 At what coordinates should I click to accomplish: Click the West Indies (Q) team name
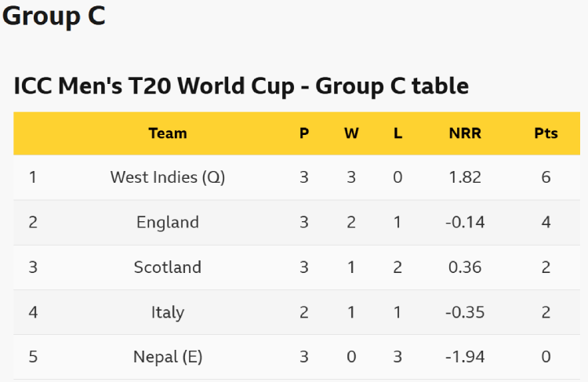tap(168, 177)
